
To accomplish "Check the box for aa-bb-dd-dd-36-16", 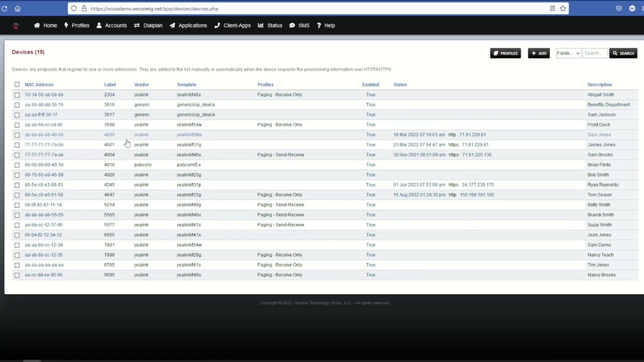I will pos(17,105).
